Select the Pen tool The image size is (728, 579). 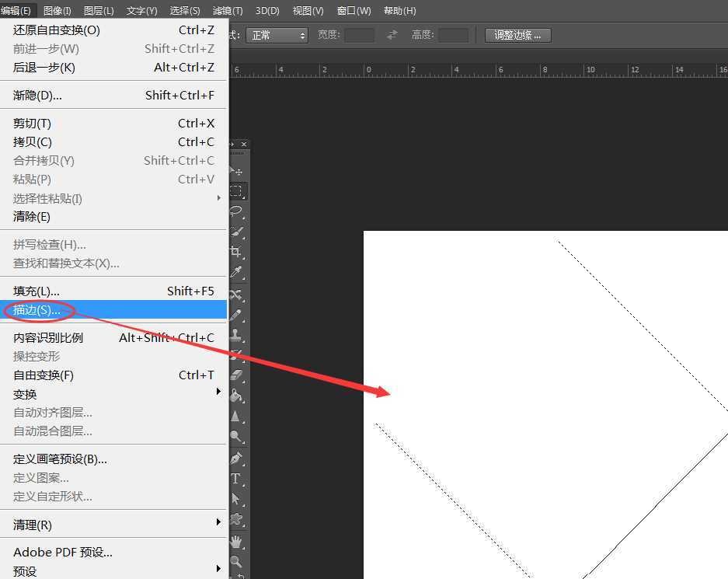click(236, 458)
